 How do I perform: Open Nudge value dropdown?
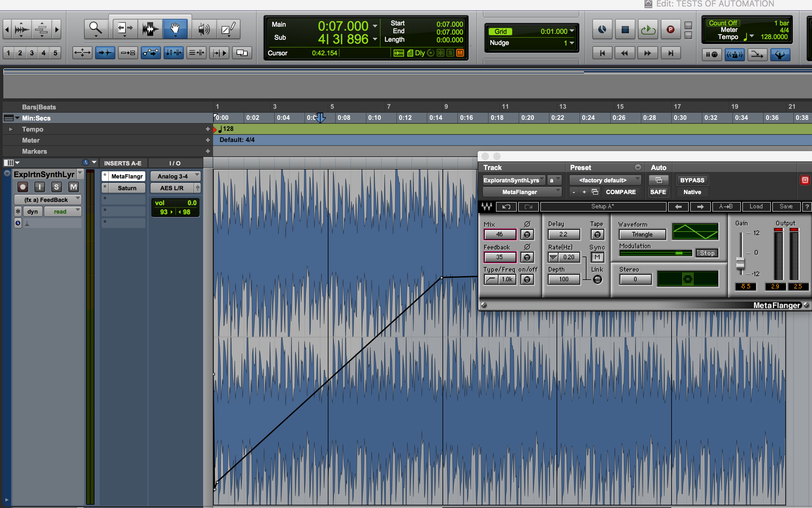(x=572, y=43)
